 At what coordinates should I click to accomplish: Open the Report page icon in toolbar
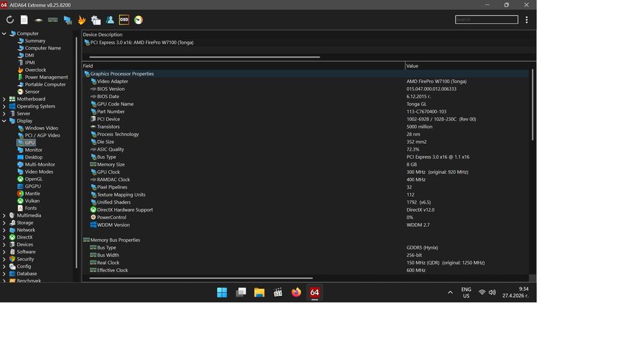(x=24, y=20)
